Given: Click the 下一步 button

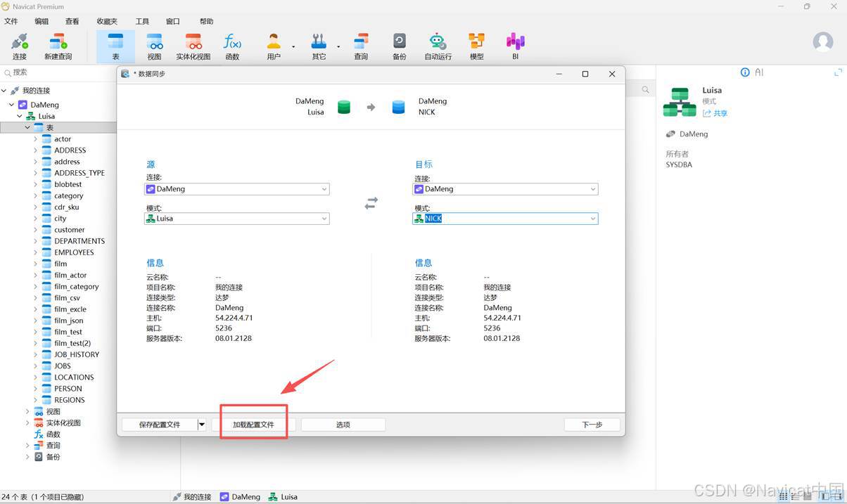Looking at the screenshot, I should pyautogui.click(x=592, y=425).
